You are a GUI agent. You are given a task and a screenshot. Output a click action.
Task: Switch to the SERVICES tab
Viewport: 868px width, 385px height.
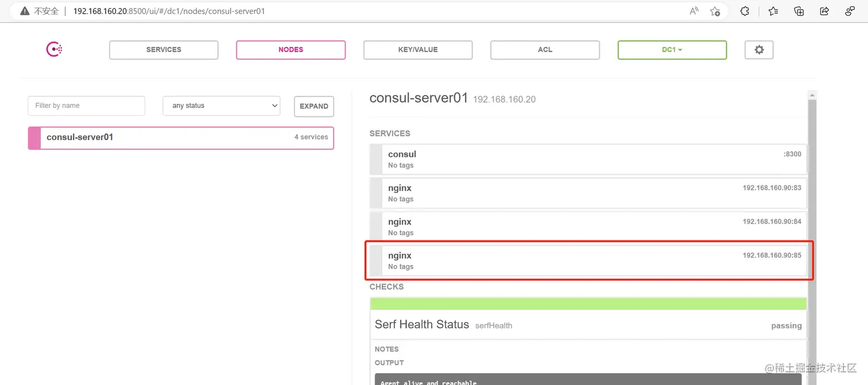[164, 50]
